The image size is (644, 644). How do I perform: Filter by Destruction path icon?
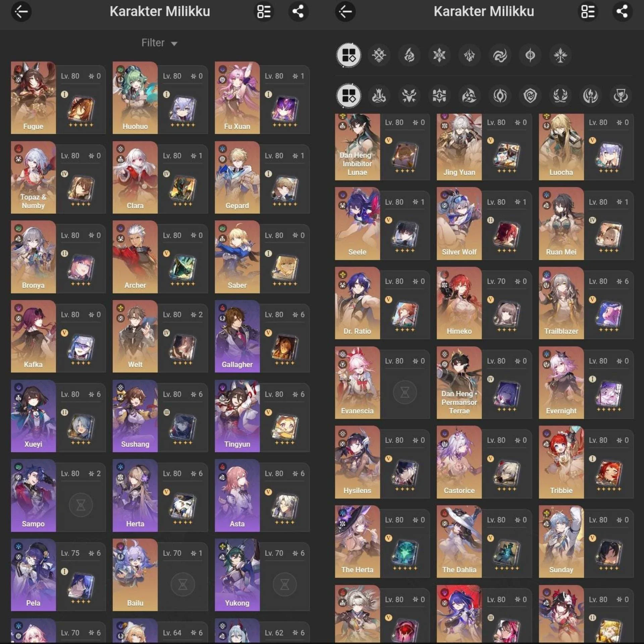pyautogui.click(x=379, y=96)
